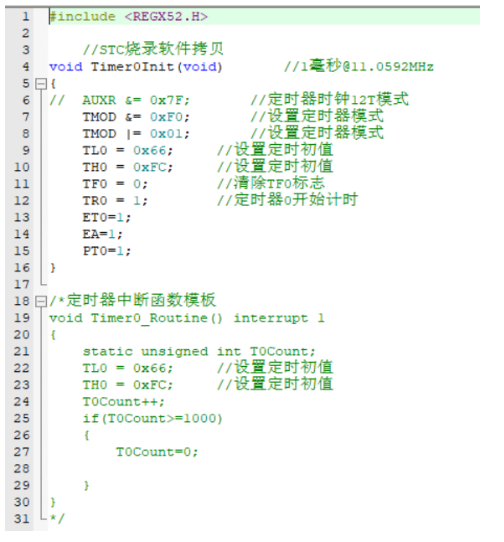Click line number 4 in the gutter
Screen dimensions: 504x542
(x=26, y=67)
